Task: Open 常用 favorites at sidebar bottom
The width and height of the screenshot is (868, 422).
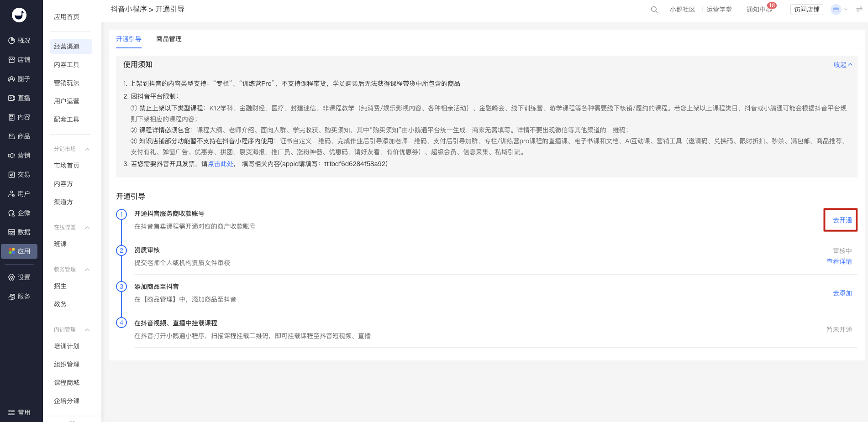Action: tap(19, 412)
